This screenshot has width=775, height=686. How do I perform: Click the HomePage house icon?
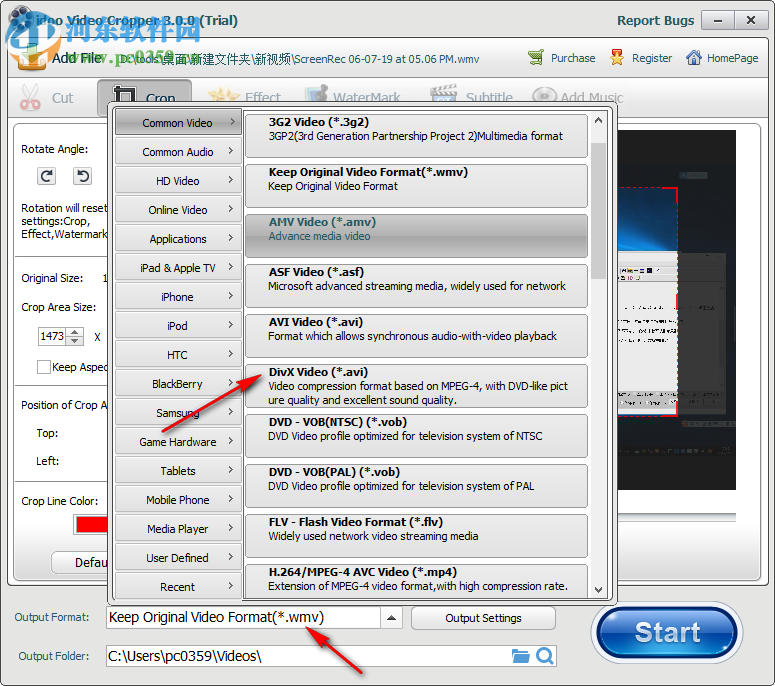693,58
